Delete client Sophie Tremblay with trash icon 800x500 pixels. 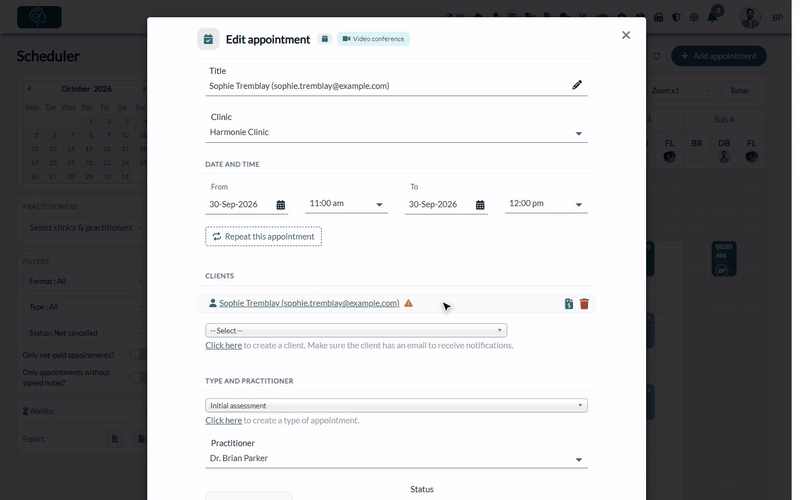click(584, 304)
